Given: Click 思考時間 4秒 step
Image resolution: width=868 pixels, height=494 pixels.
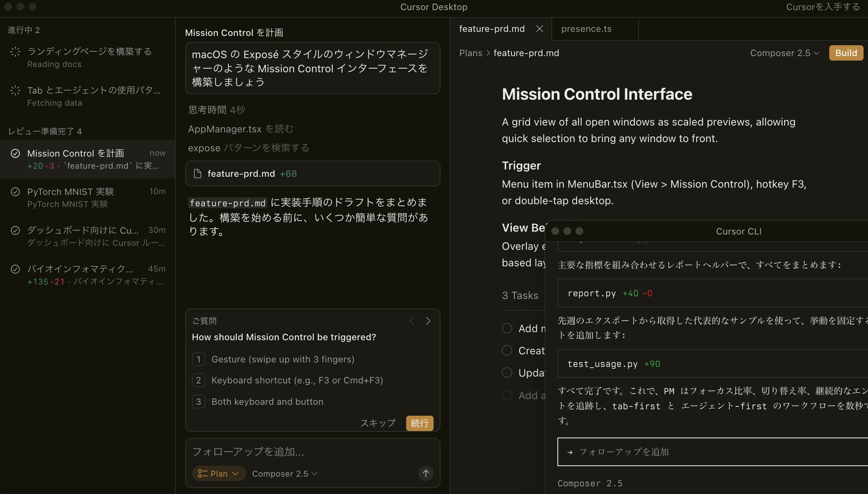Looking at the screenshot, I should coord(217,110).
